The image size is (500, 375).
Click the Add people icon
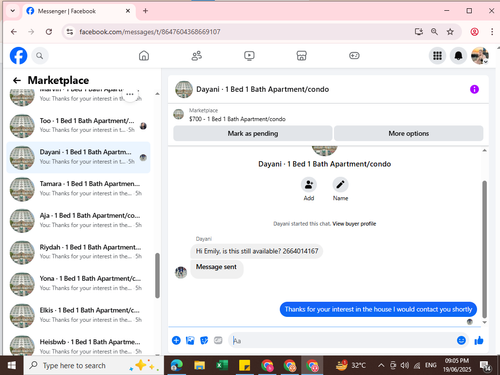point(309,185)
